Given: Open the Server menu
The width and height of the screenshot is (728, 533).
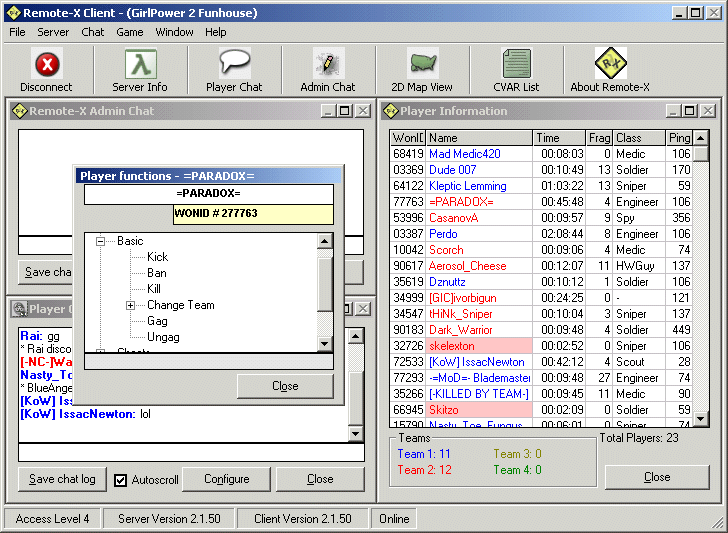Looking at the screenshot, I should pyautogui.click(x=53, y=32).
